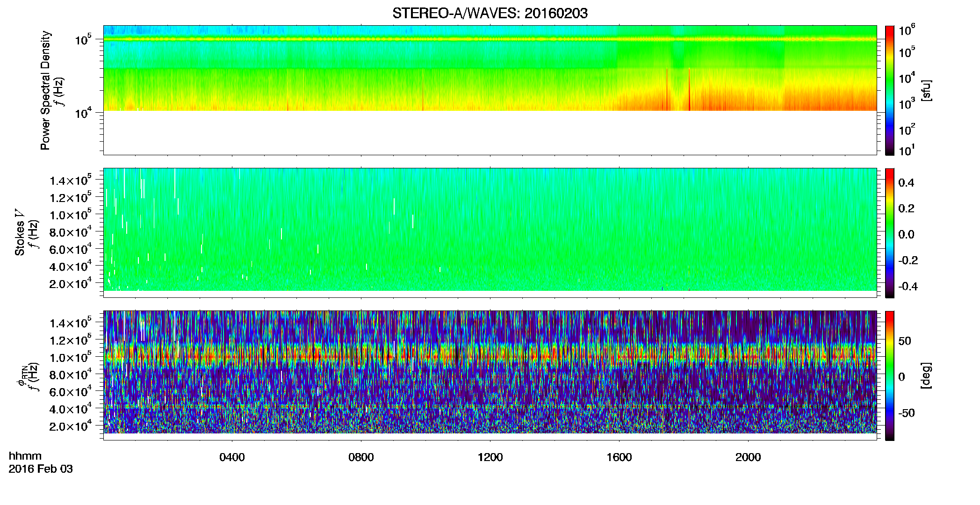Click the Power Spectral Density colorbar
The height and width of the screenshot is (505, 980).
(890, 90)
